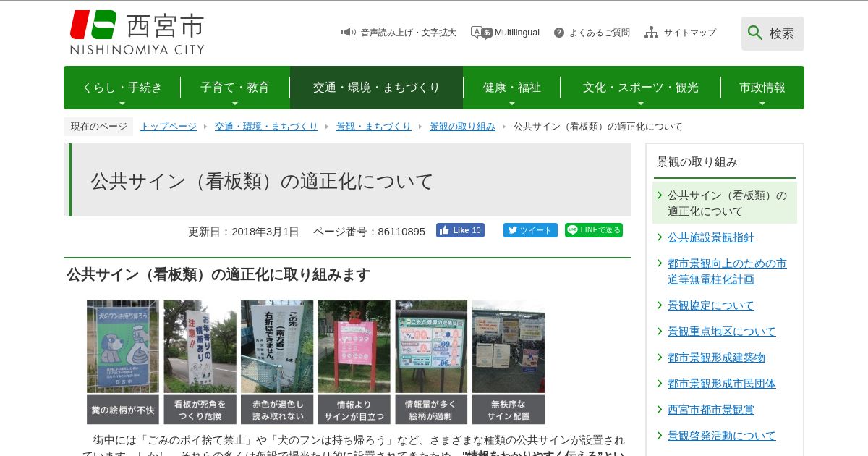Open 景観協定について sidebar link

pos(711,305)
